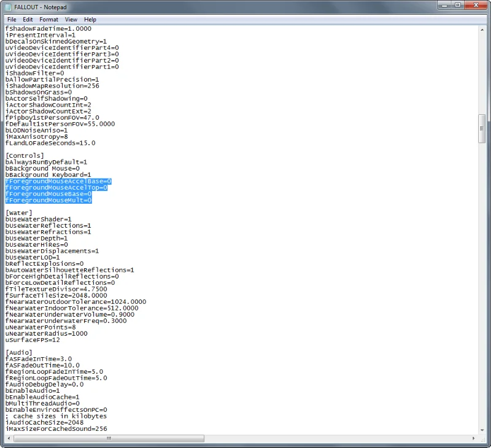Click highlighted line fForegroundMouseAccelTop=0
Image resolution: width=491 pixels, height=448 pixels.
click(x=56, y=188)
